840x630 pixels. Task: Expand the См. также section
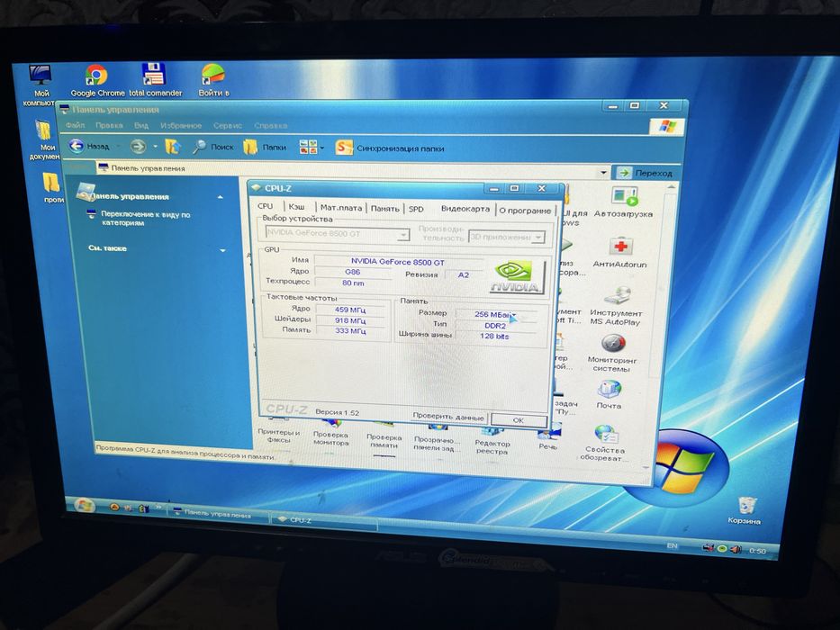point(223,249)
